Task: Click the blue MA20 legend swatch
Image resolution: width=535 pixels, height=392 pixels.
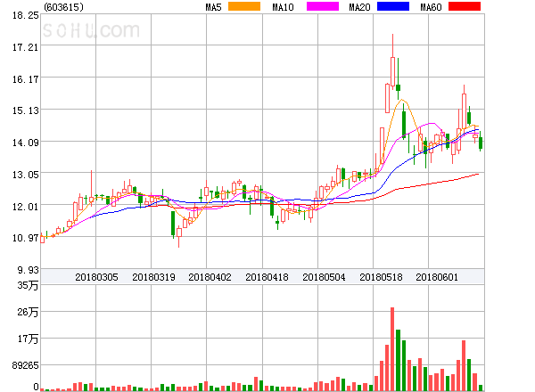Action: [x=393, y=6]
